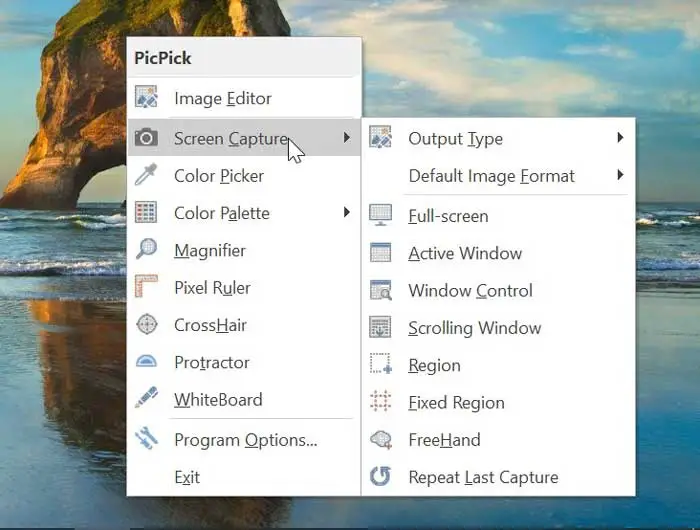Expand the Color Palette submenu arrow
This screenshot has width=700, height=530.
tap(346, 213)
